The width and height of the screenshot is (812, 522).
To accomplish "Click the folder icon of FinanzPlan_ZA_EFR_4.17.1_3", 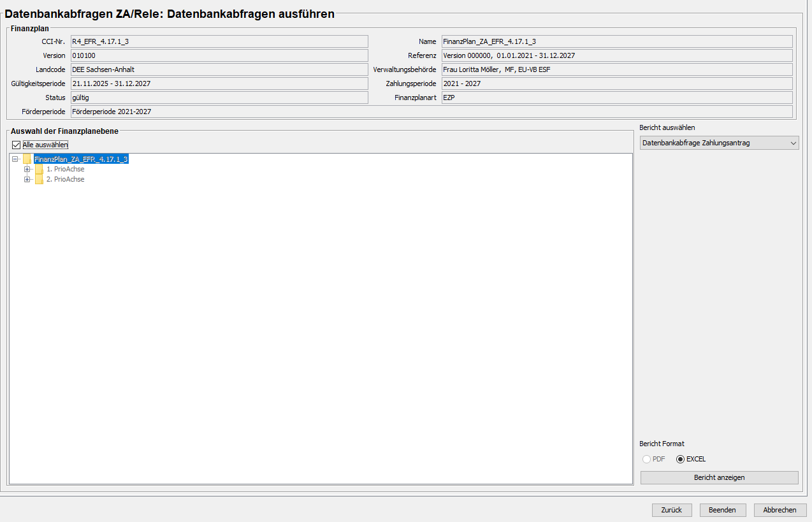I will (27, 159).
